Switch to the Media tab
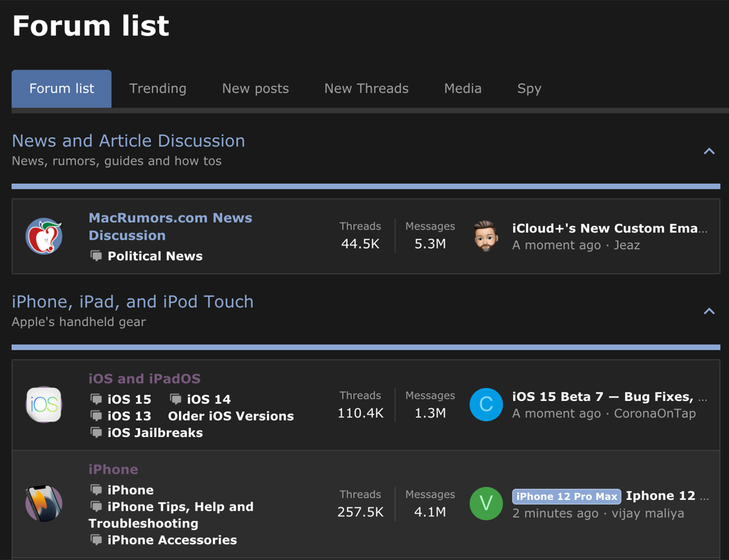The height and width of the screenshot is (560, 729). point(463,89)
